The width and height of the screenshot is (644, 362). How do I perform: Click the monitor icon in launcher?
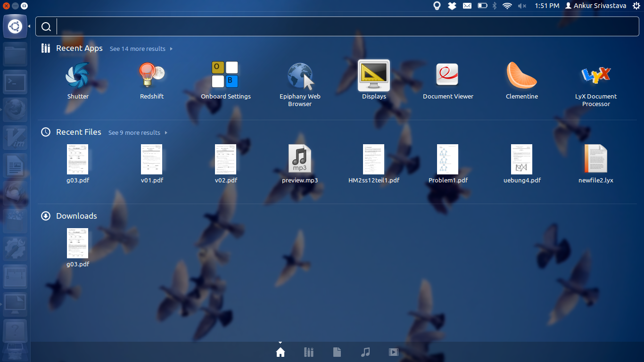point(15,304)
